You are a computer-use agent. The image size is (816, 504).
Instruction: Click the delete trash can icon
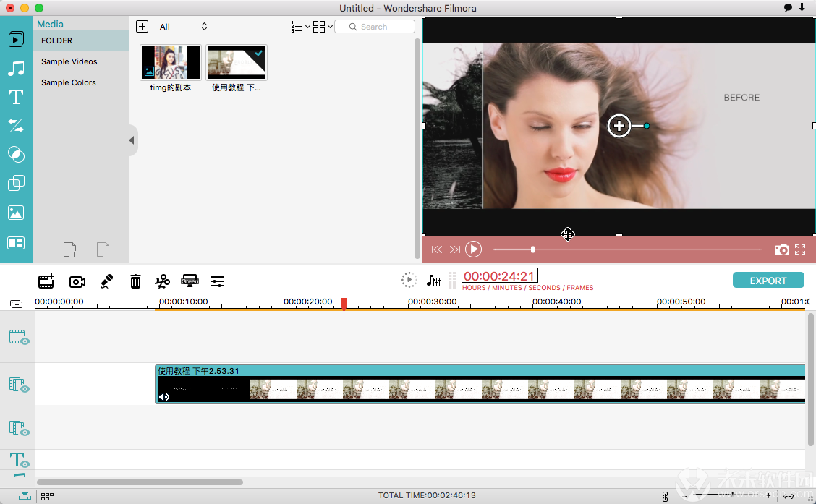point(135,281)
